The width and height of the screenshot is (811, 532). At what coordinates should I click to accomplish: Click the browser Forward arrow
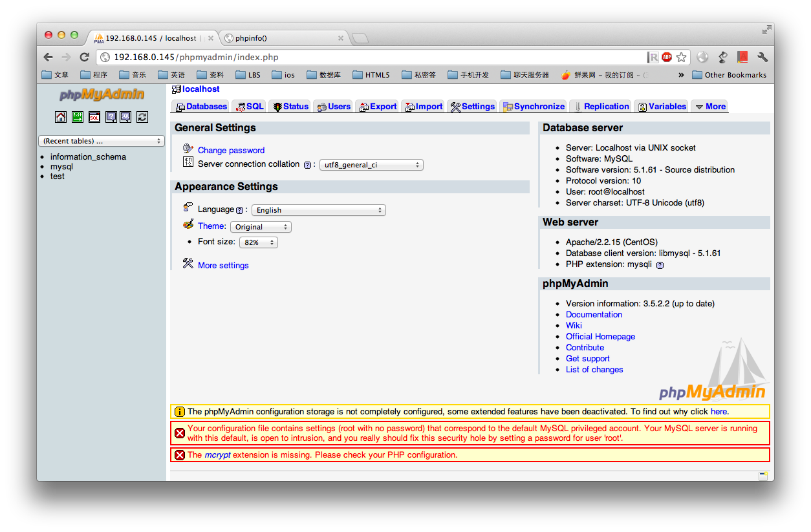click(66, 58)
